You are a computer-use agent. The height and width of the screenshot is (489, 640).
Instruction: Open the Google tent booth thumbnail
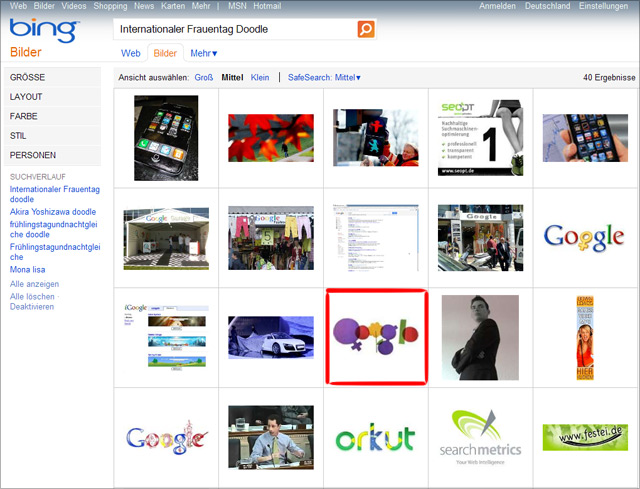click(x=166, y=238)
